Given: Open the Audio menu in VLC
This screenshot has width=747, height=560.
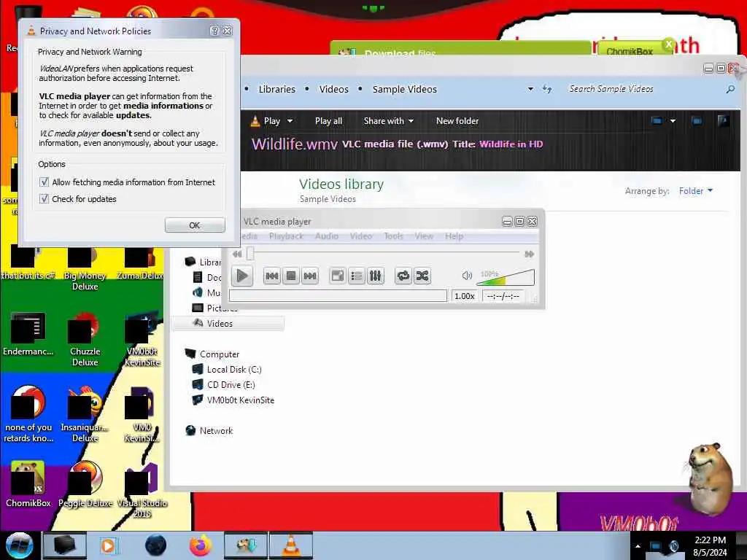Looking at the screenshot, I should click(x=326, y=236).
